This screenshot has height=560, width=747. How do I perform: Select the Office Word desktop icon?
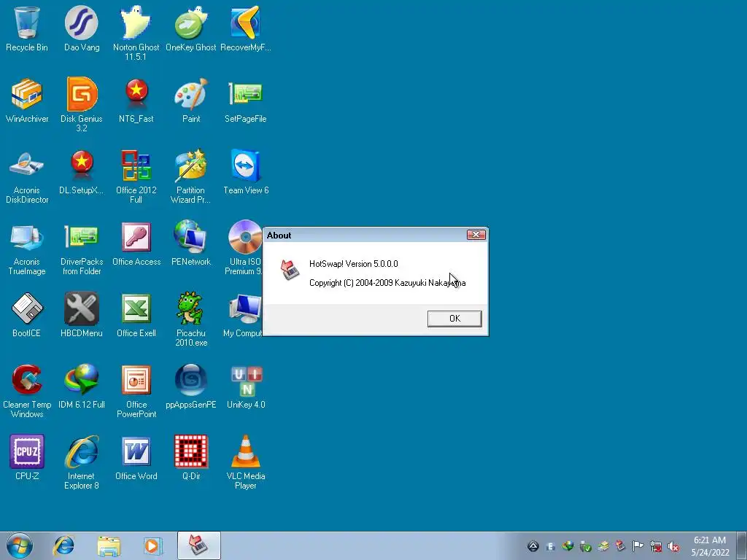[x=136, y=457]
